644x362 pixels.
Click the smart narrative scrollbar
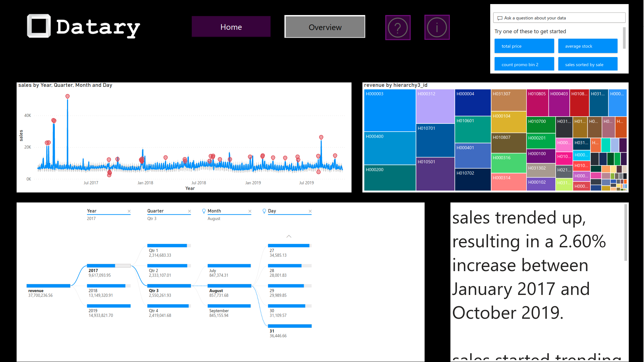pyautogui.click(x=626, y=232)
